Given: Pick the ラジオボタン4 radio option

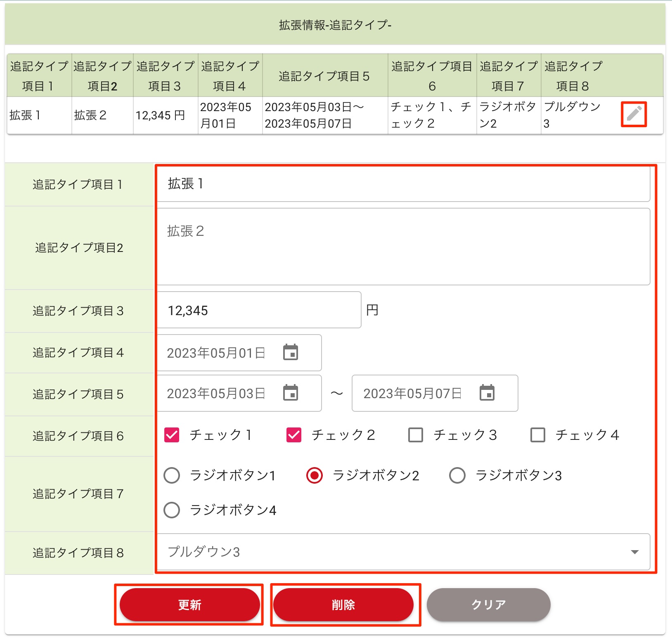Looking at the screenshot, I should click(172, 510).
